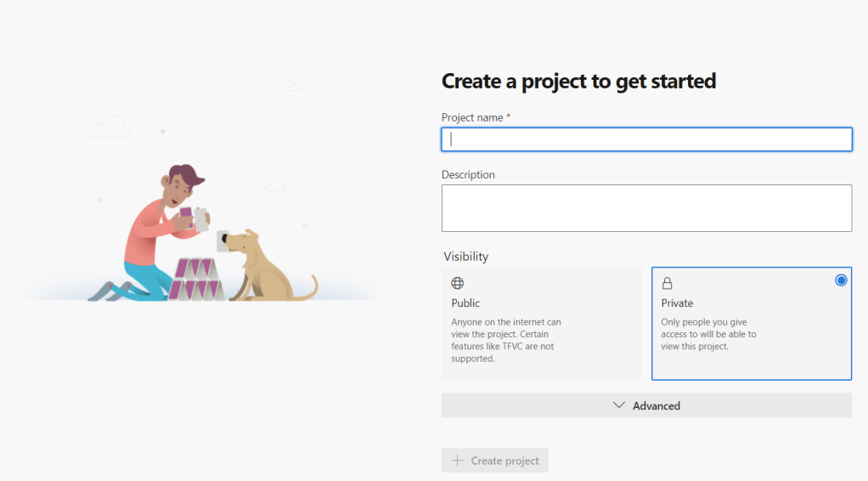Focus the Project name text field
Image resolution: width=868 pixels, height=481 pixels.
pos(646,139)
